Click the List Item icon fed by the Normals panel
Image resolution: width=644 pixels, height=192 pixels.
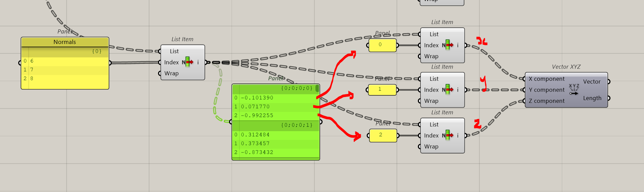[188, 62]
